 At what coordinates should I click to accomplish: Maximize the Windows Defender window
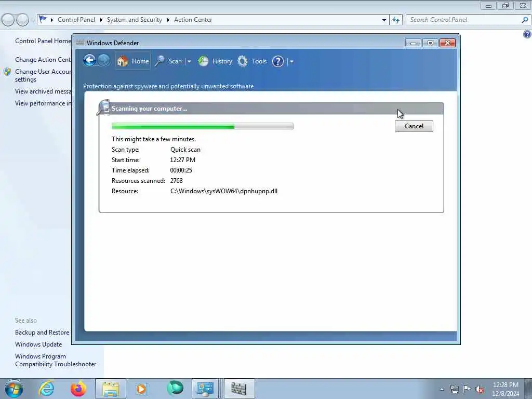[430, 43]
